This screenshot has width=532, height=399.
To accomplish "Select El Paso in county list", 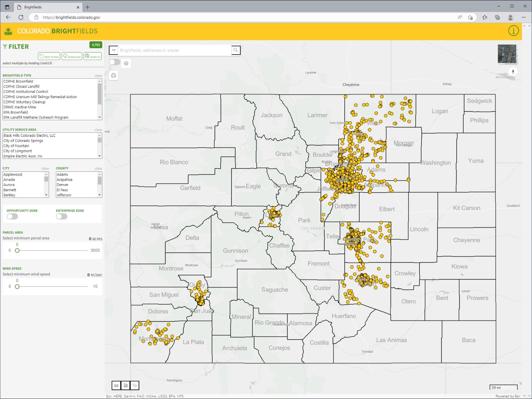I will click(x=62, y=190).
